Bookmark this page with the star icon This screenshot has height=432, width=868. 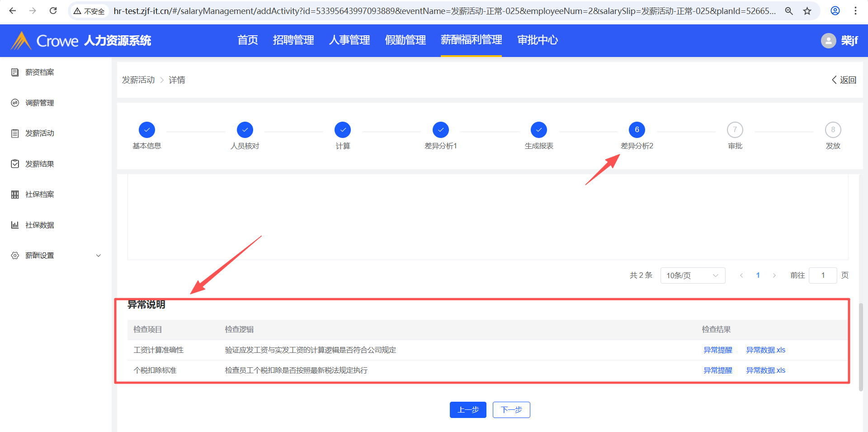807,11
